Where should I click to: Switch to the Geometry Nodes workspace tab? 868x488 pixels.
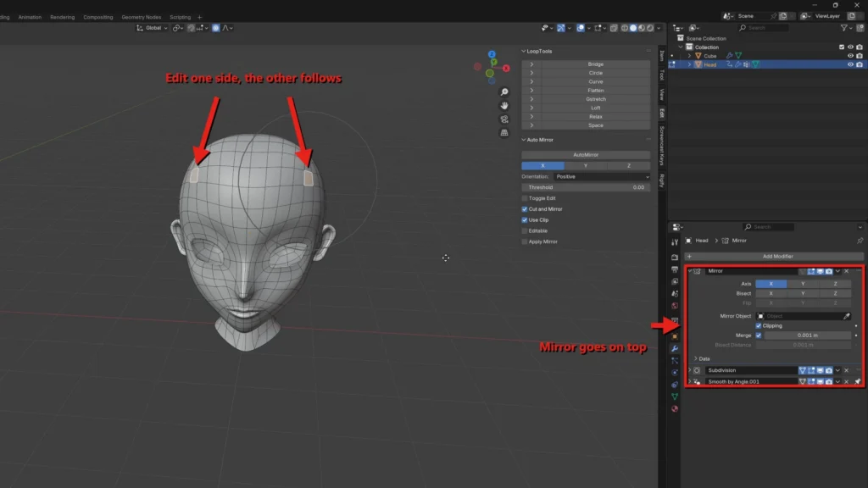pyautogui.click(x=142, y=17)
